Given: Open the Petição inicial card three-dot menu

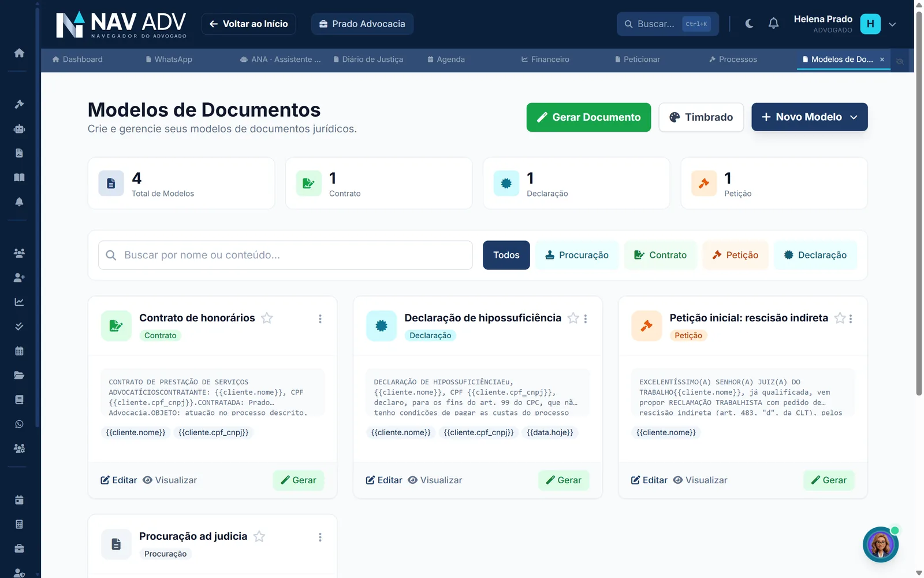Looking at the screenshot, I should (x=851, y=318).
